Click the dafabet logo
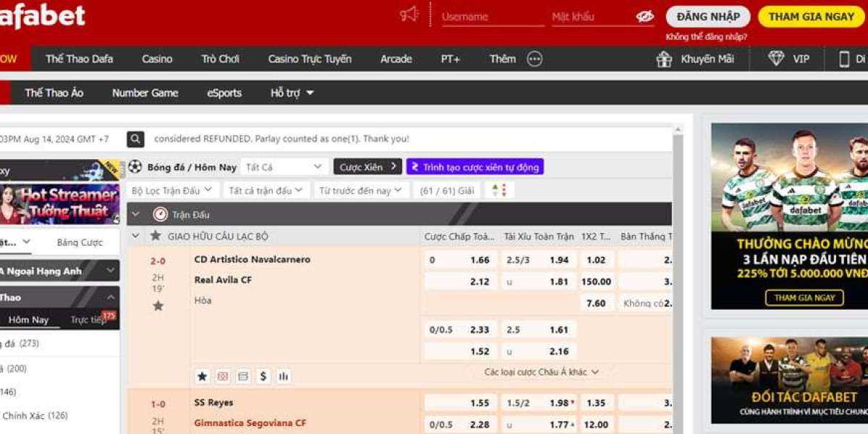This screenshot has width=868, height=434. point(43,16)
